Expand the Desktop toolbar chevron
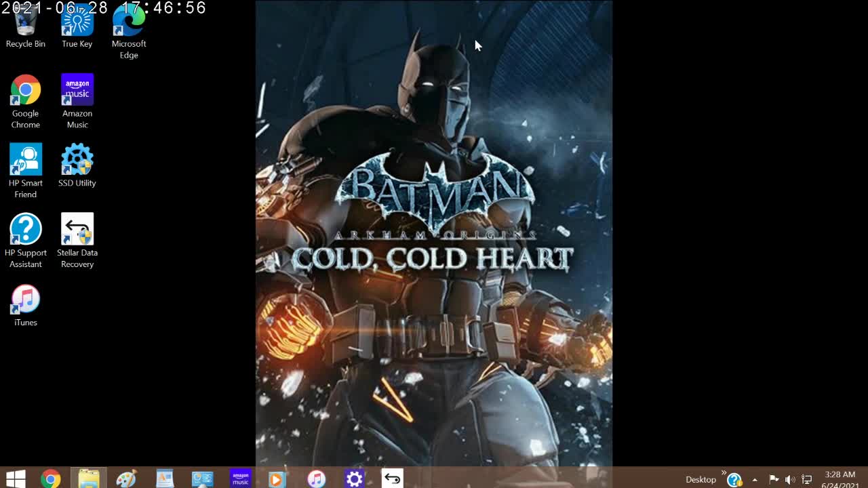 (x=724, y=472)
